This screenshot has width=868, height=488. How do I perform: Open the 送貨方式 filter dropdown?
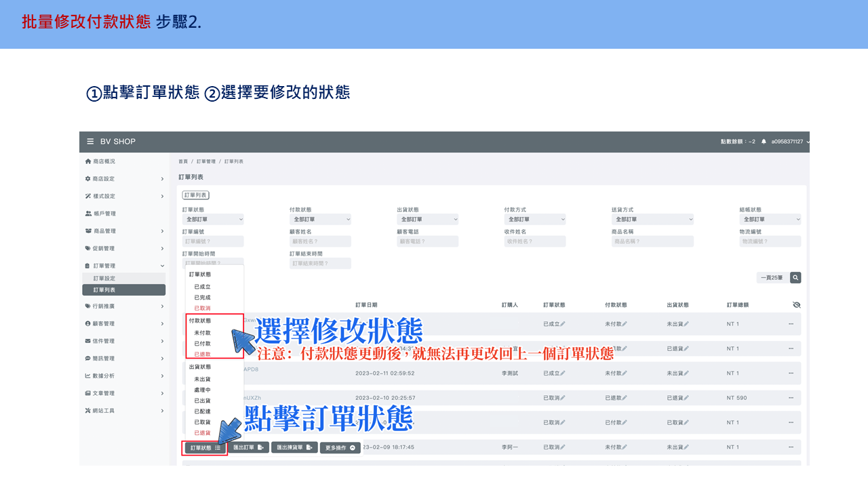tap(652, 220)
